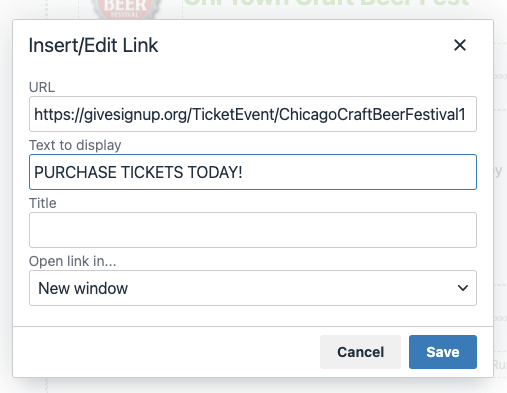Click the 'Insert/Edit Link' dialog heading
507x393 pixels.
93,45
